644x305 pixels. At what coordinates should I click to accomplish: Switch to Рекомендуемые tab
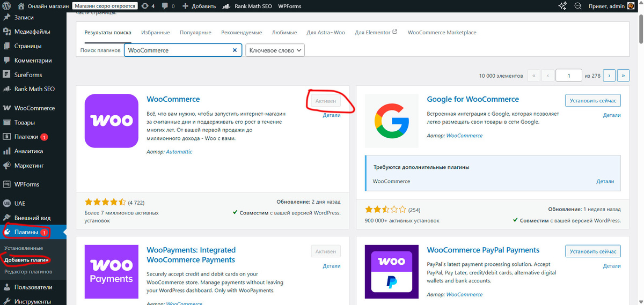[241, 33]
